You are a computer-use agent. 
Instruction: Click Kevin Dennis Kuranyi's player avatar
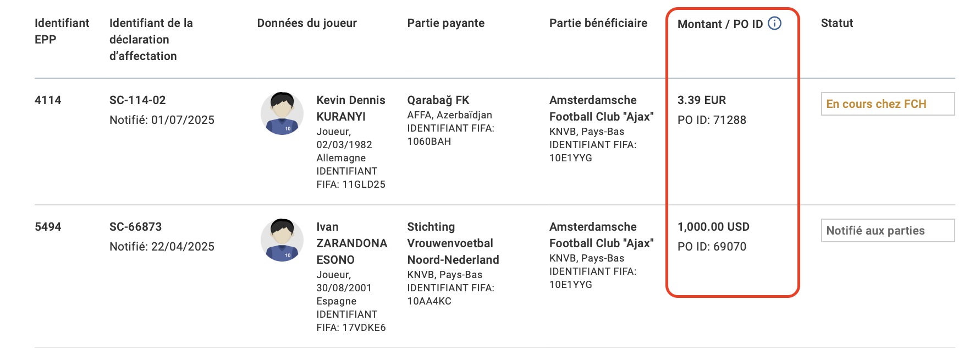pyautogui.click(x=282, y=113)
